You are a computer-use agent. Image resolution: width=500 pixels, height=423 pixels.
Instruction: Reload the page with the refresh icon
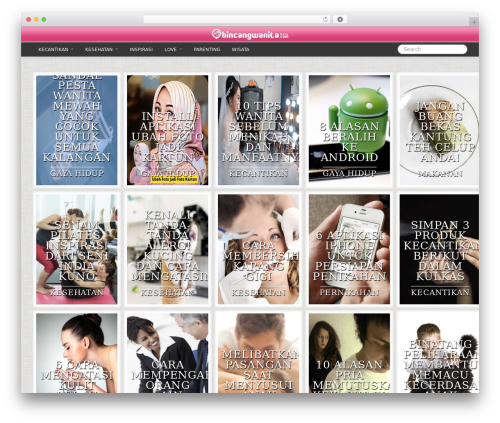click(x=326, y=19)
